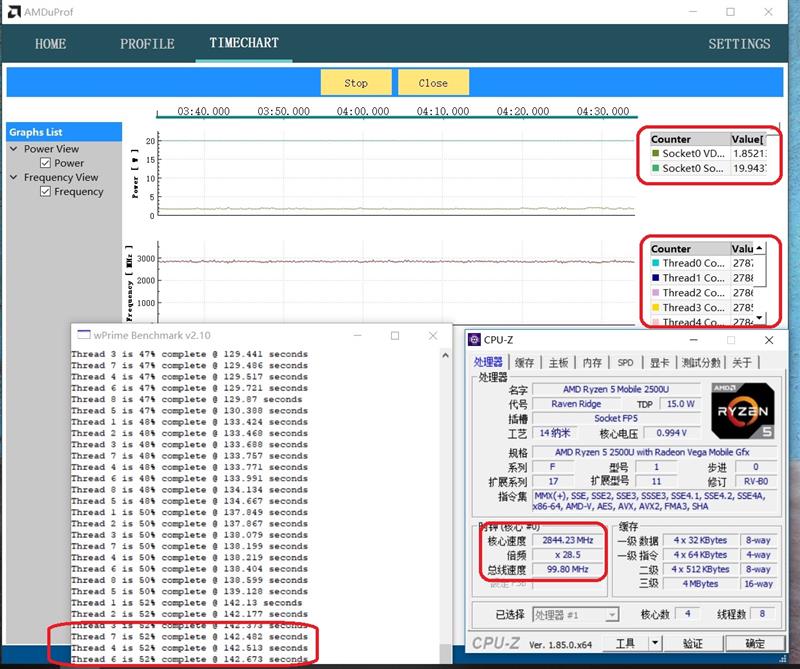Open the 内存 tab in CPU-Z
This screenshot has width=800, height=669.
592,362
